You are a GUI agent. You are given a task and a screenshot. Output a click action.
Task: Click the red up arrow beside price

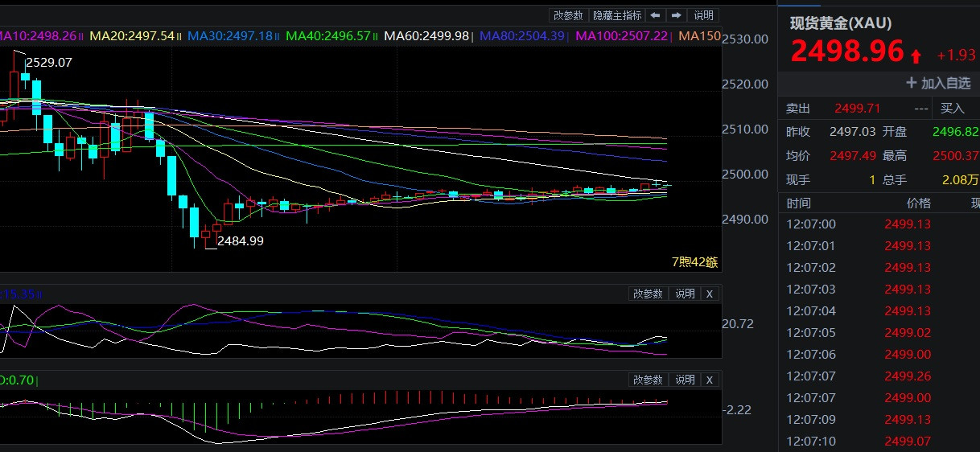point(916,55)
